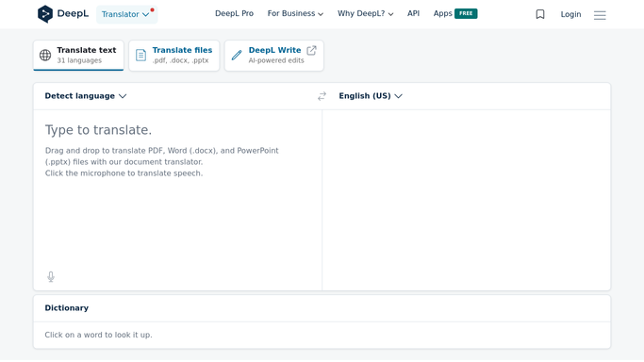Image resolution: width=644 pixels, height=362 pixels.
Task: Open the Detect language selector
Action: point(86,96)
